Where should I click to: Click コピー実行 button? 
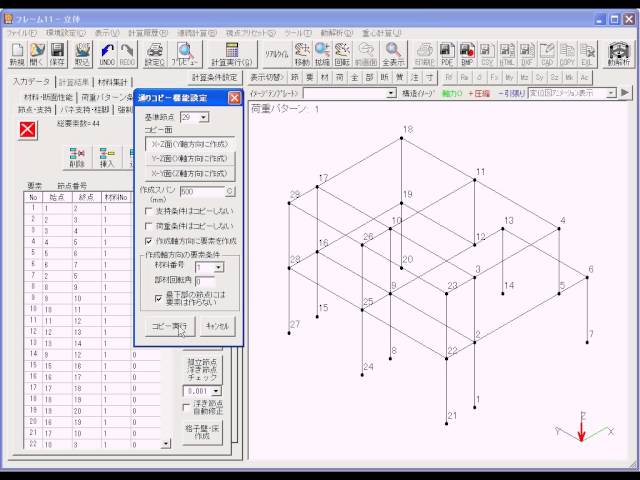coord(170,326)
